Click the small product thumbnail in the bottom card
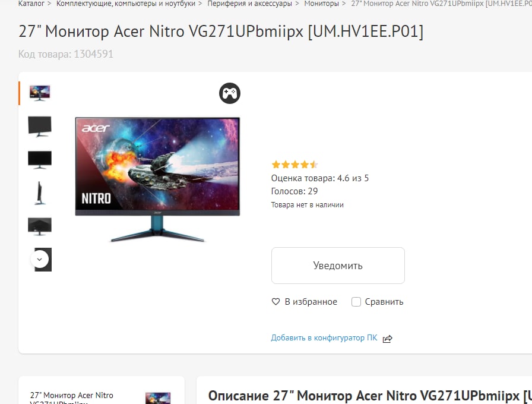Viewport: 532px width, 404px height. click(x=158, y=398)
